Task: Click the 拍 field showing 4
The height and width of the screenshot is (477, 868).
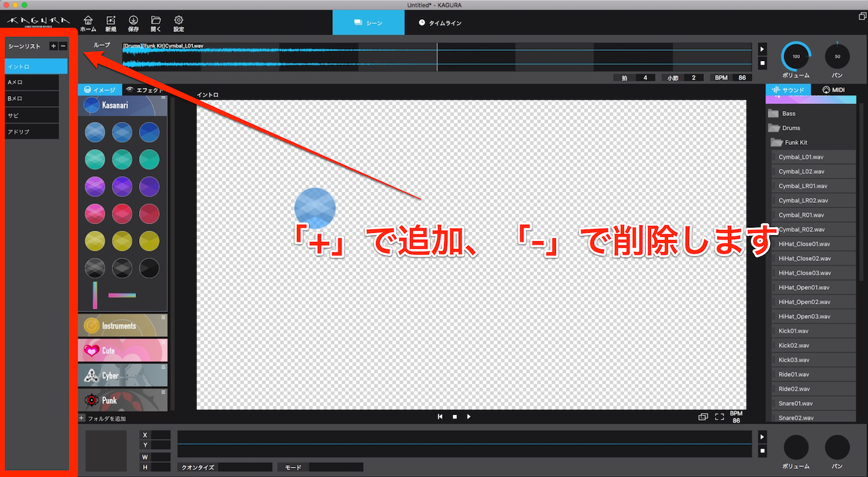Action: pos(645,77)
